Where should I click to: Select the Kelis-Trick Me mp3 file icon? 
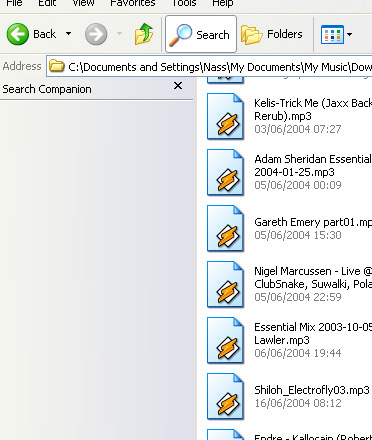(225, 116)
